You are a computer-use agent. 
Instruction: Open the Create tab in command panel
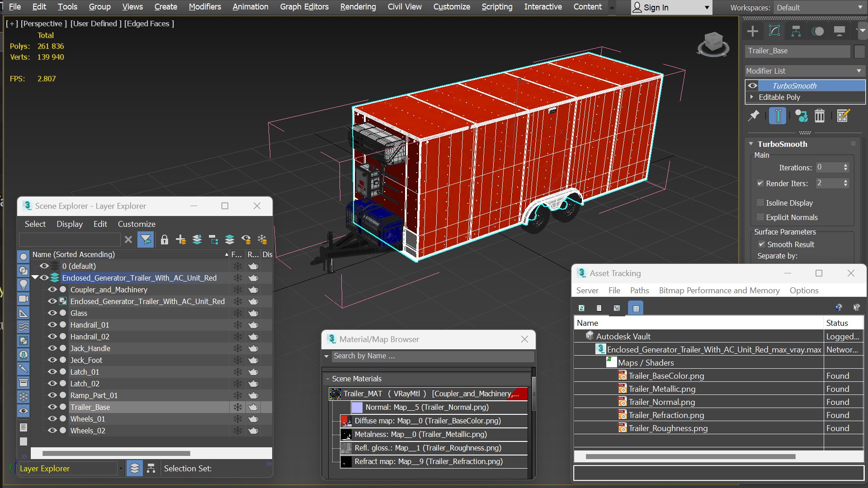pos(753,31)
